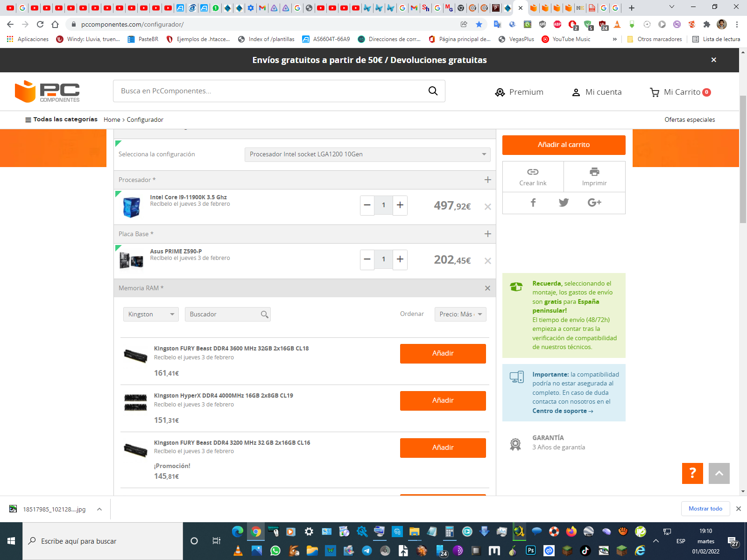The height and width of the screenshot is (560, 747).
Task: Click the search magnifier icon in PcComponentes search bar
Action: (433, 91)
